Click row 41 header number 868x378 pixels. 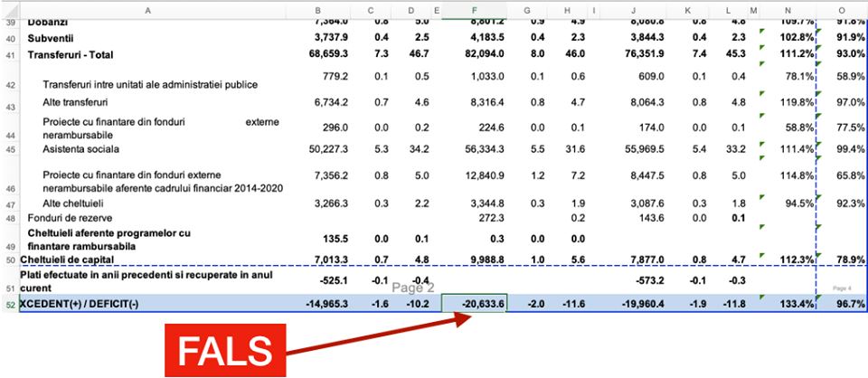tap(9, 55)
